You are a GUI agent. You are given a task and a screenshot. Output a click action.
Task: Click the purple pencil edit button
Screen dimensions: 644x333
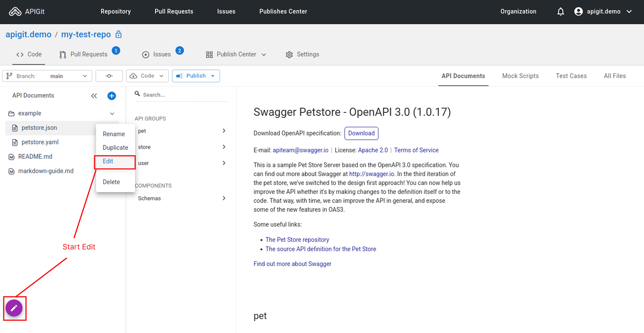(x=14, y=308)
